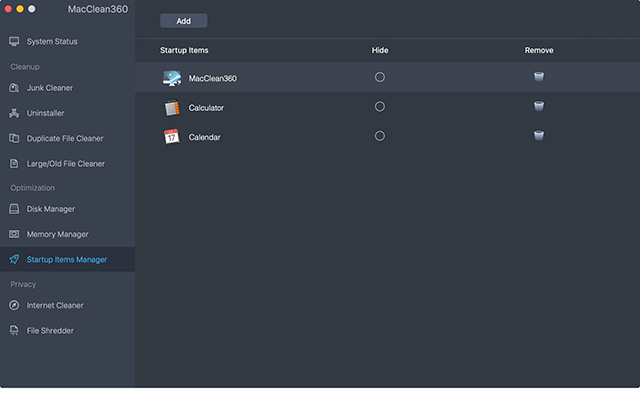Image resolution: width=640 pixels, height=398 pixels.
Task: Toggle Hide for Calendar startup item
Action: [x=380, y=136]
